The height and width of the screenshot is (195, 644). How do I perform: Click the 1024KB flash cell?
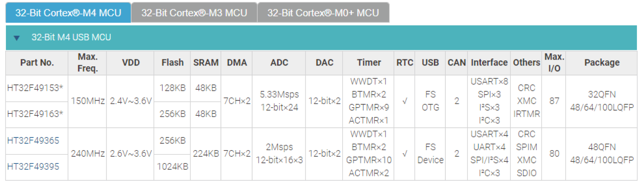tap(172, 167)
